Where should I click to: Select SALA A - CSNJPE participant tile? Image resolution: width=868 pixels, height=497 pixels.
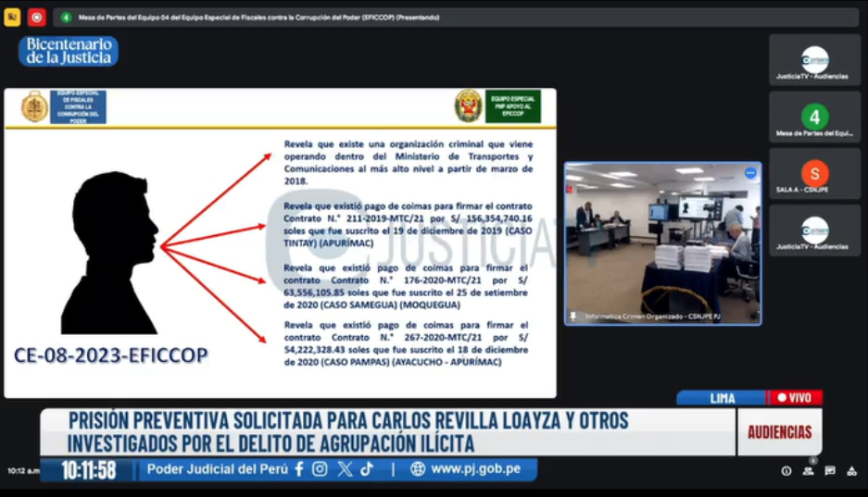click(x=814, y=174)
